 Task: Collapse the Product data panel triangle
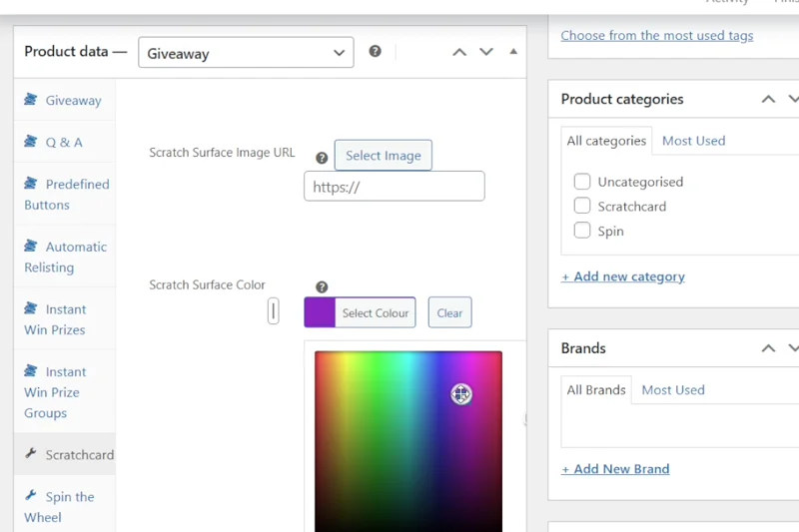[x=513, y=52]
